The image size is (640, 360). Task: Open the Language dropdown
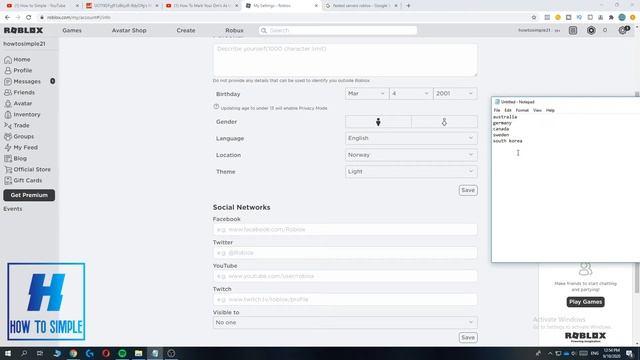pyautogui.click(x=411, y=138)
